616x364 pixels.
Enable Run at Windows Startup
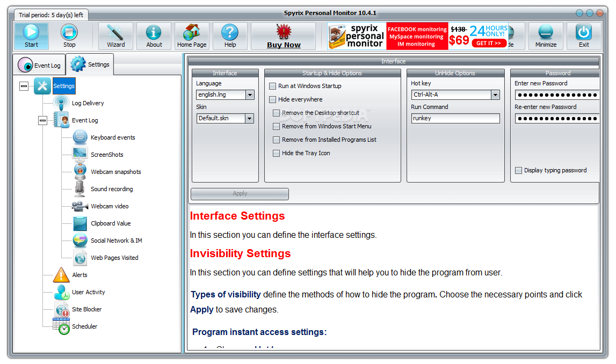click(272, 86)
